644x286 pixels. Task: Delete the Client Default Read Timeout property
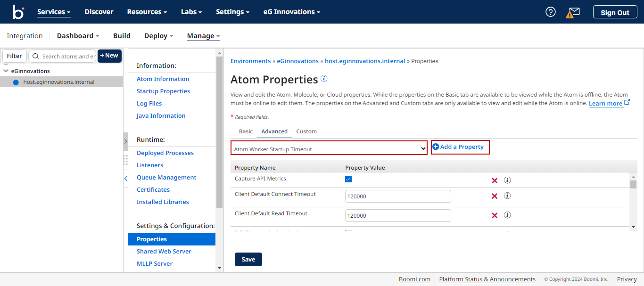tap(495, 215)
